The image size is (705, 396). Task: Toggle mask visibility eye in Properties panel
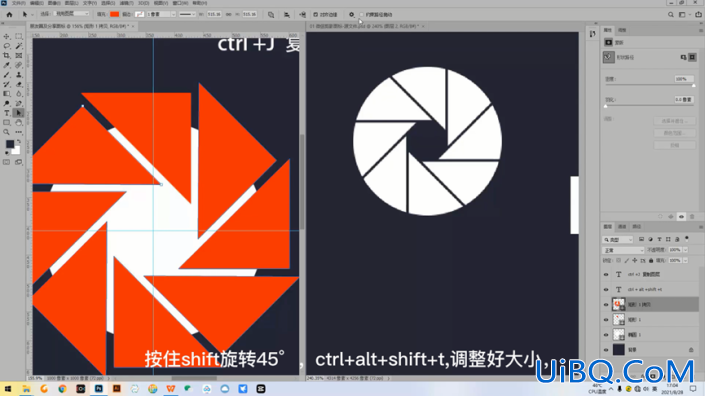(681, 217)
